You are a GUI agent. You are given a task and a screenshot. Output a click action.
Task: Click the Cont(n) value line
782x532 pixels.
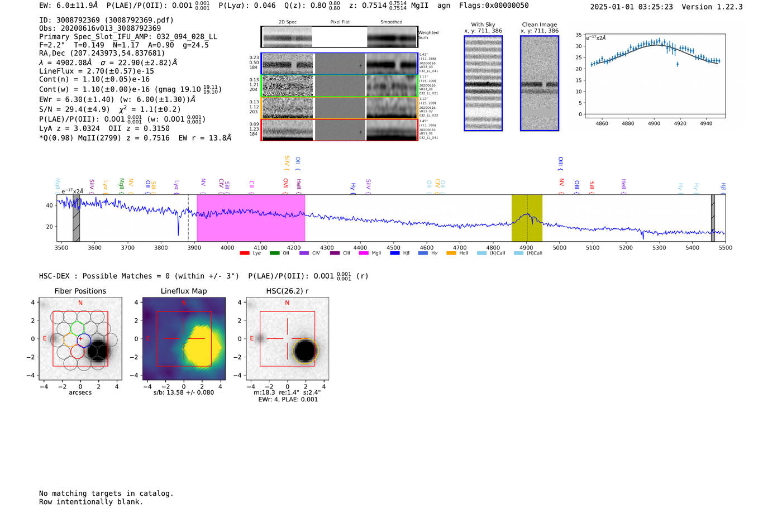(x=94, y=79)
